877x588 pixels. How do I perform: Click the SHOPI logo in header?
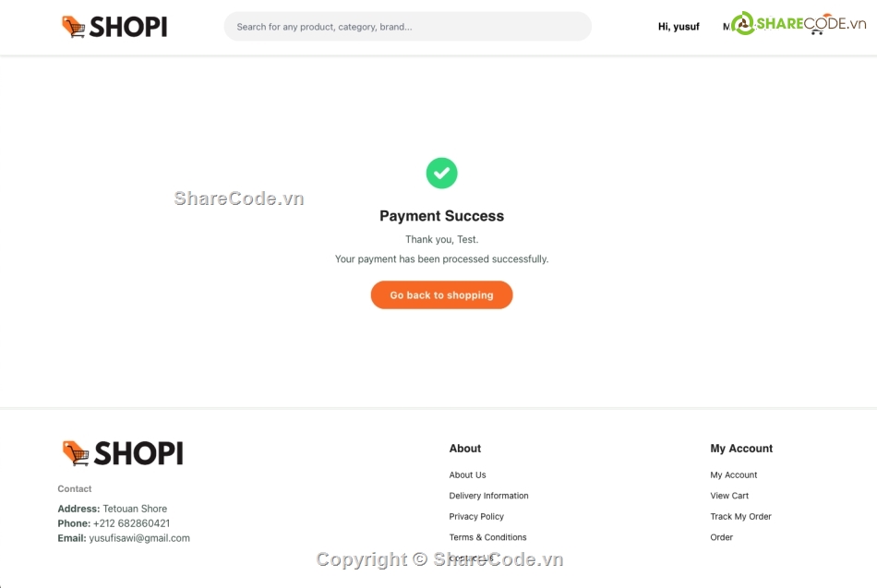click(114, 26)
